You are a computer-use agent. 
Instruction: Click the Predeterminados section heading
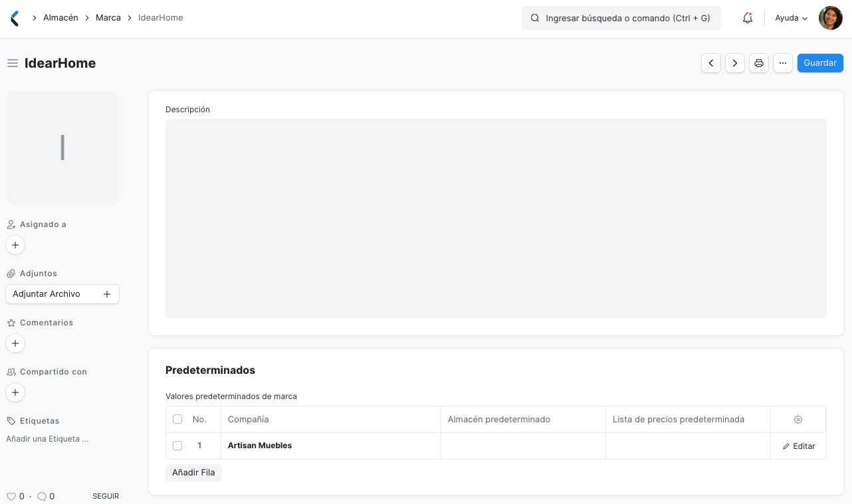click(x=210, y=370)
